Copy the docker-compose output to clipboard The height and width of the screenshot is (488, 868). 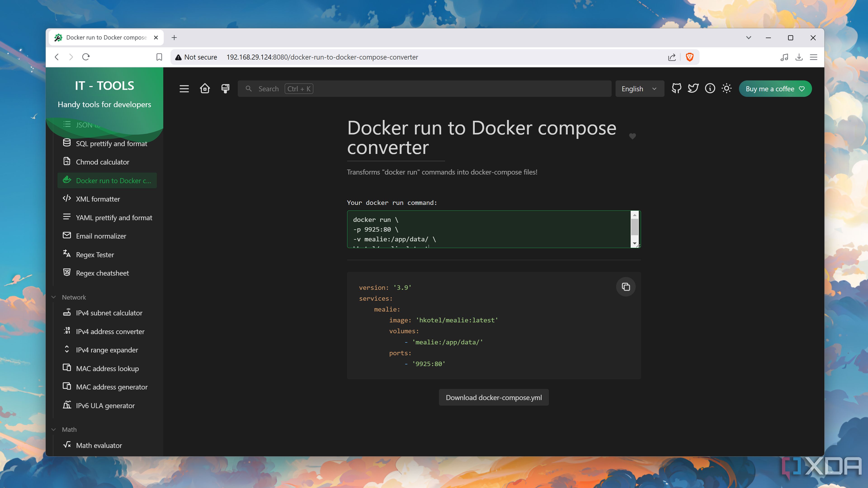[x=626, y=287]
